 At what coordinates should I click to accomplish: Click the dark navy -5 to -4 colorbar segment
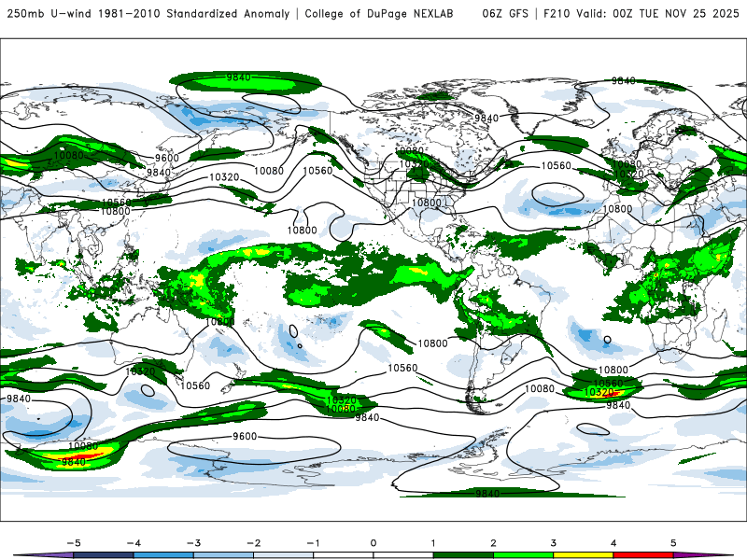(x=104, y=555)
